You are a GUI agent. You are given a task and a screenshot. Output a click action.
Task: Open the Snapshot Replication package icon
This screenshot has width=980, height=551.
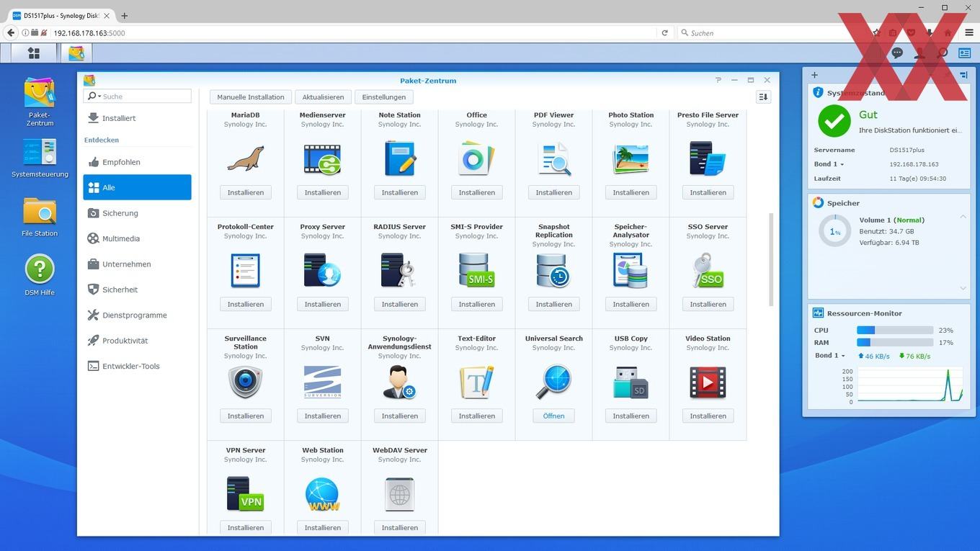coord(553,270)
